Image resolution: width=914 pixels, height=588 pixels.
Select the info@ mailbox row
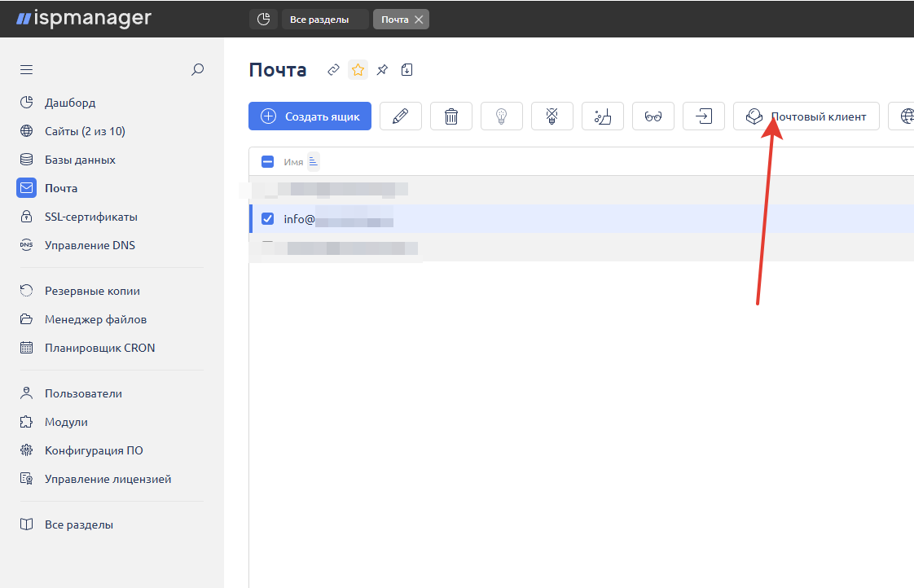tap(581, 218)
